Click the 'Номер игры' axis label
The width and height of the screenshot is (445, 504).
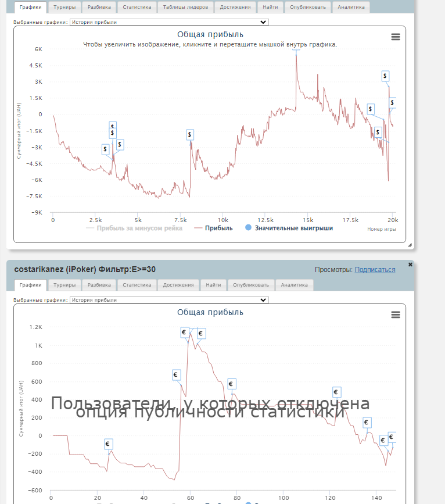coord(382,229)
